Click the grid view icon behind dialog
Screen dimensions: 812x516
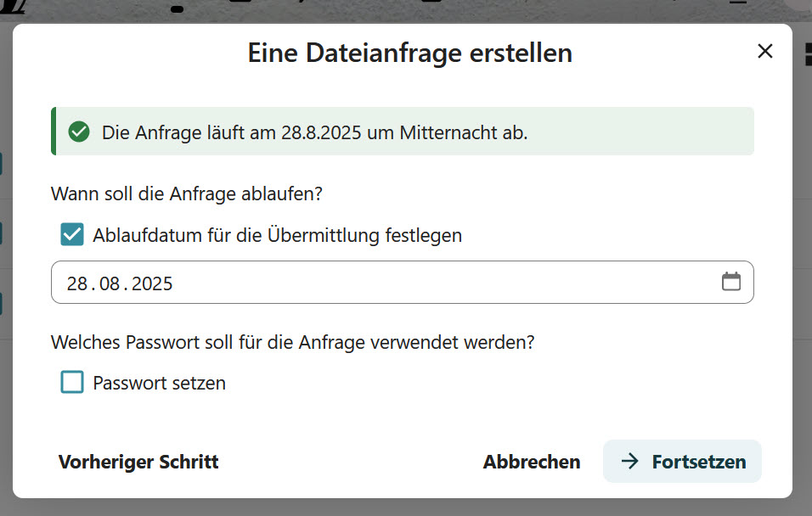coord(807,55)
